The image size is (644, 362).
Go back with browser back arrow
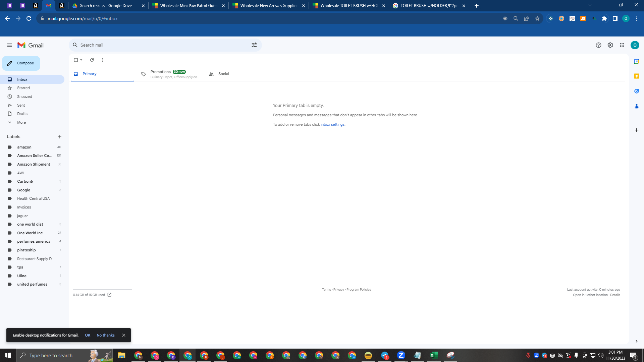[x=7, y=18]
